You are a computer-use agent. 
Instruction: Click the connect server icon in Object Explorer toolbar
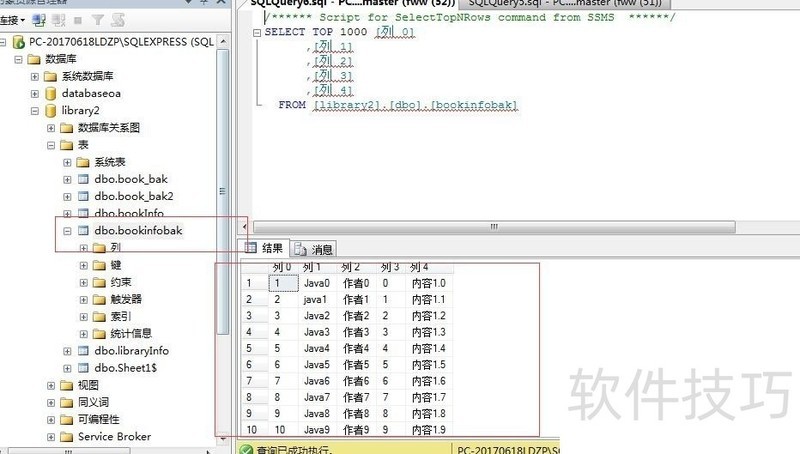coord(39,20)
